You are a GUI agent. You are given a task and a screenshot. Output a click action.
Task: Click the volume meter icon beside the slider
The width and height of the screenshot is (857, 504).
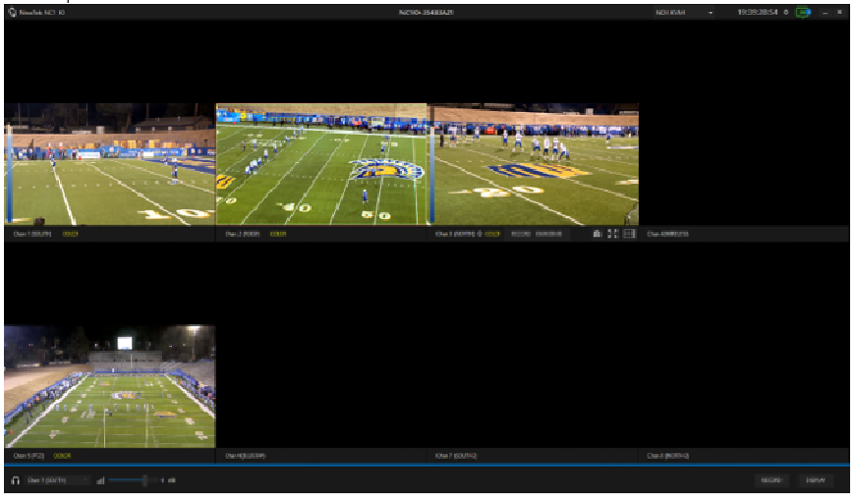(x=100, y=480)
